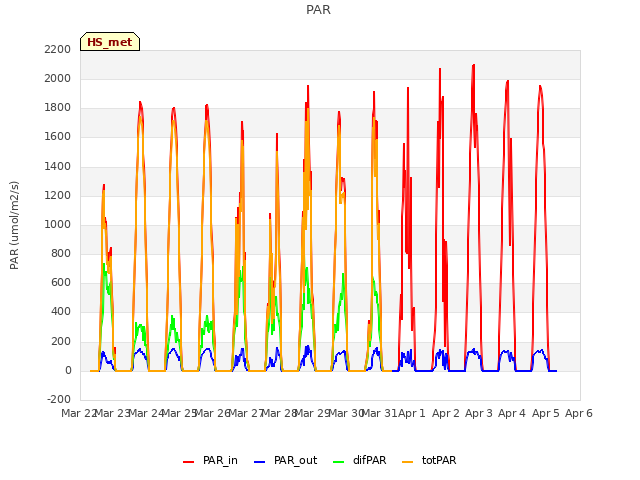Click the PAR_out legend entry
Viewport: 640px width, 480px height.
coord(285,460)
